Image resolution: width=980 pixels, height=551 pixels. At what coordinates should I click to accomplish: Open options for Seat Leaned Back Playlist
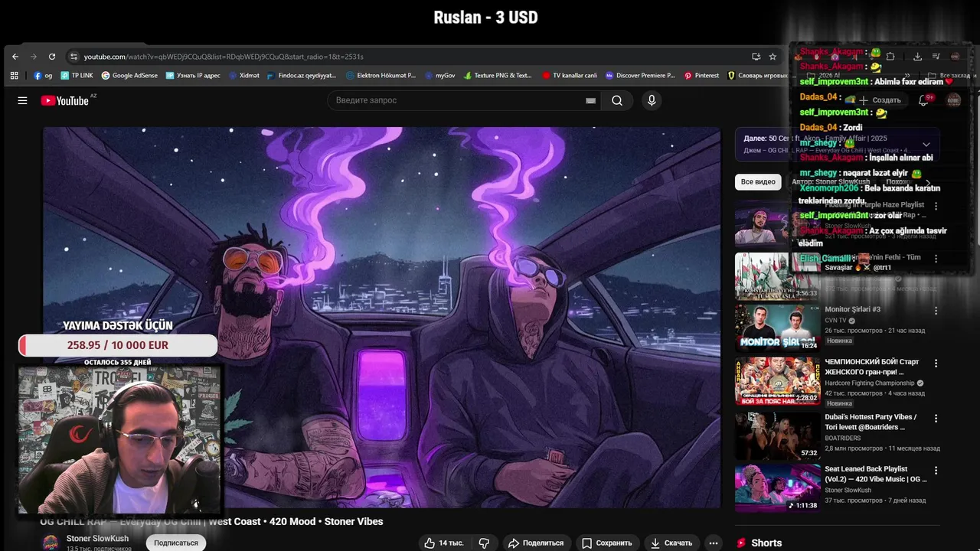(x=936, y=470)
